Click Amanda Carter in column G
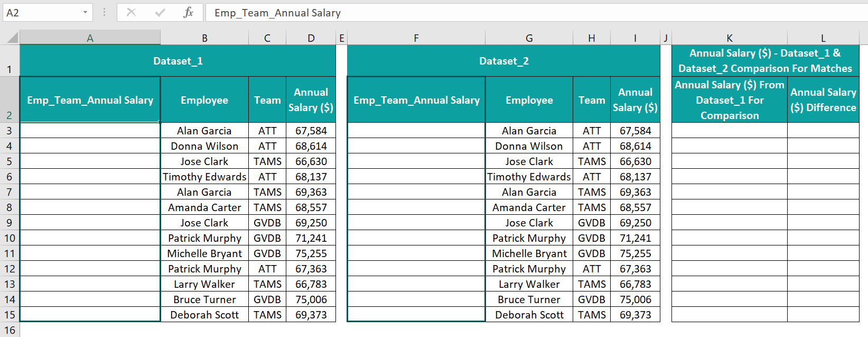 coord(529,207)
